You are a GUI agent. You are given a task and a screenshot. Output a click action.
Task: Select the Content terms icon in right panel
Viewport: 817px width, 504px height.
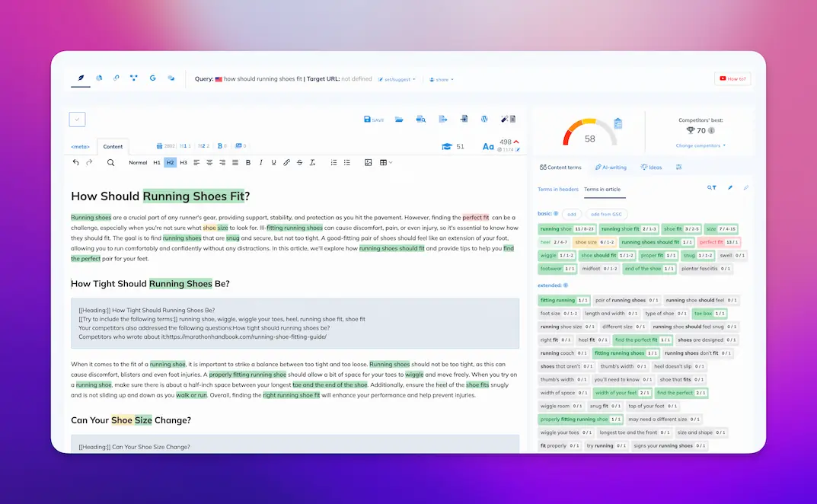point(542,167)
